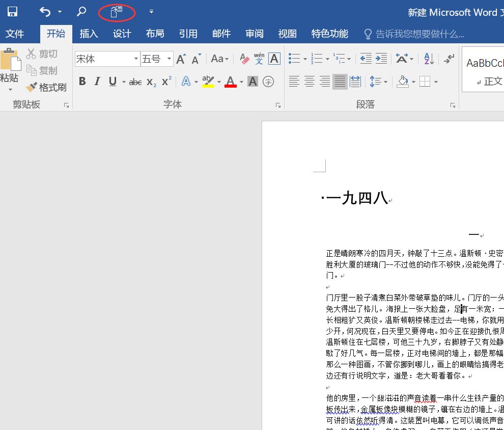Click the align right icon

[325, 82]
